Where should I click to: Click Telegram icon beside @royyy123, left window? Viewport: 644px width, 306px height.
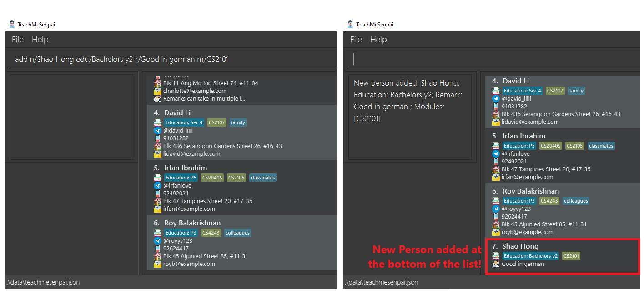[157, 240]
